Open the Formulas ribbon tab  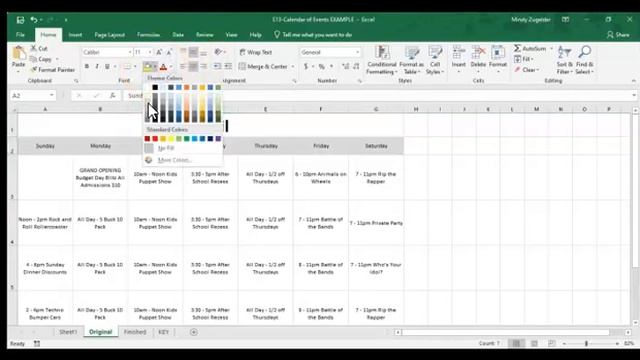coord(148,35)
